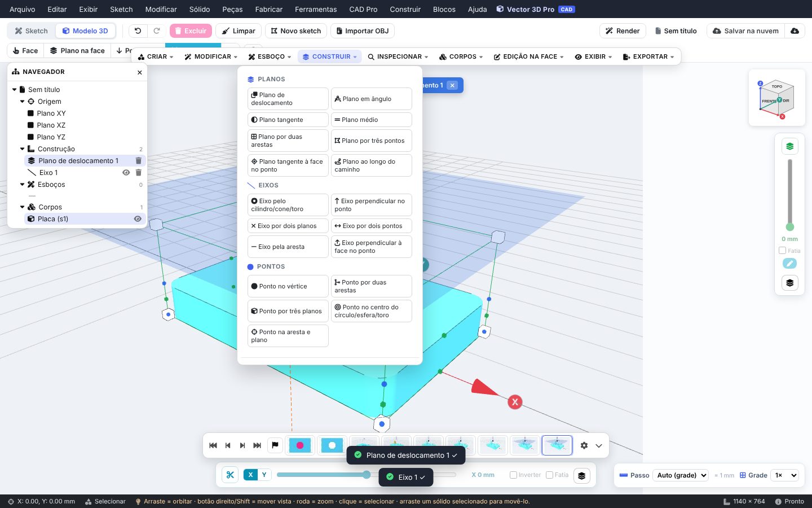Check the Fatia box in bottom bar
Screen dimensions: 812x508
(549, 475)
